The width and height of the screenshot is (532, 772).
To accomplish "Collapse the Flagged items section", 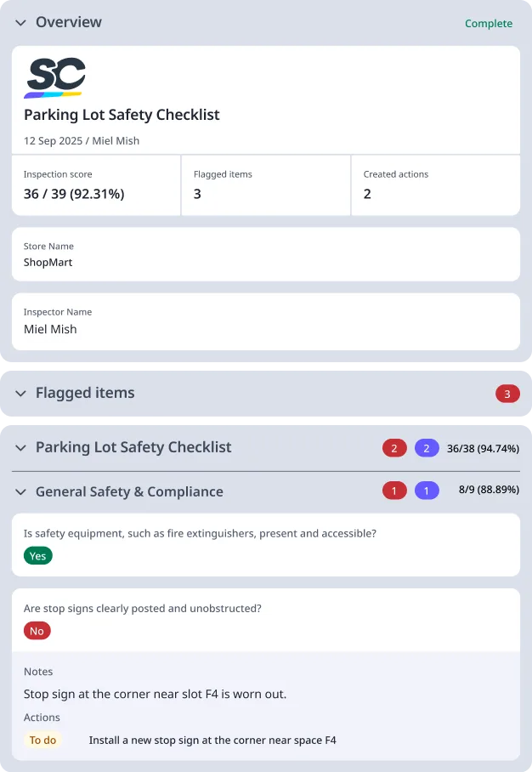I will pyautogui.click(x=20, y=393).
